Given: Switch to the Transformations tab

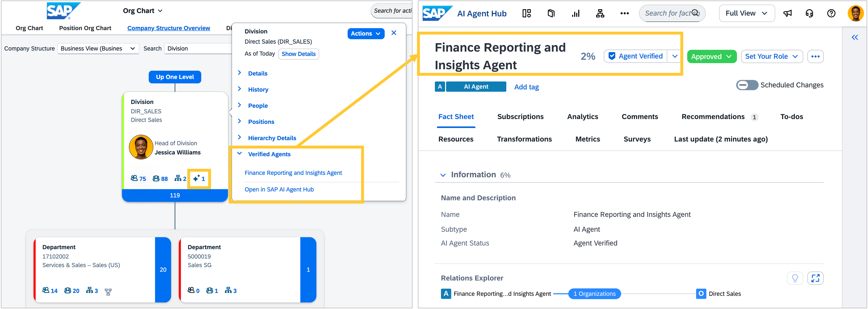Looking at the screenshot, I should pyautogui.click(x=524, y=139).
